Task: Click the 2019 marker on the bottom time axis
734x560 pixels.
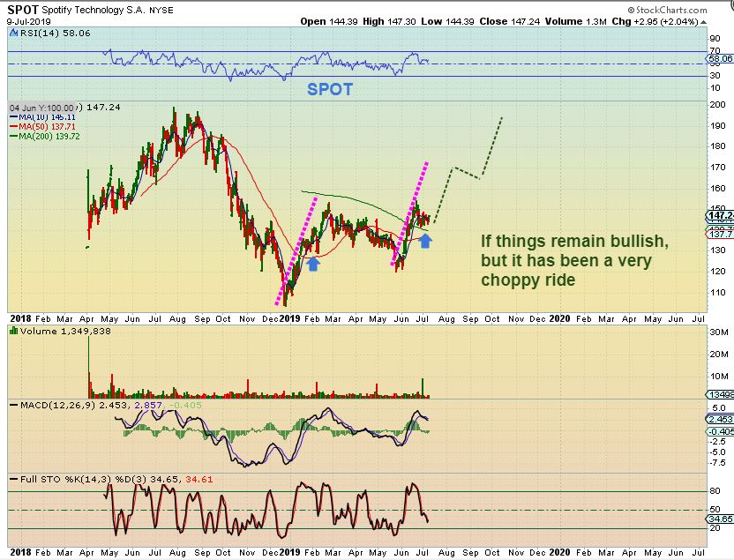Action: point(291,551)
